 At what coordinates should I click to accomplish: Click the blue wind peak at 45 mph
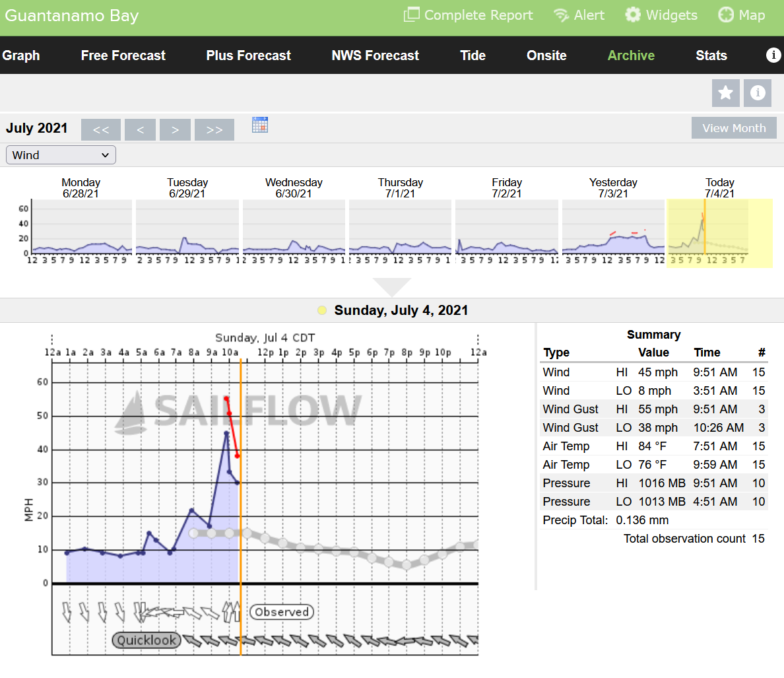tap(226, 434)
